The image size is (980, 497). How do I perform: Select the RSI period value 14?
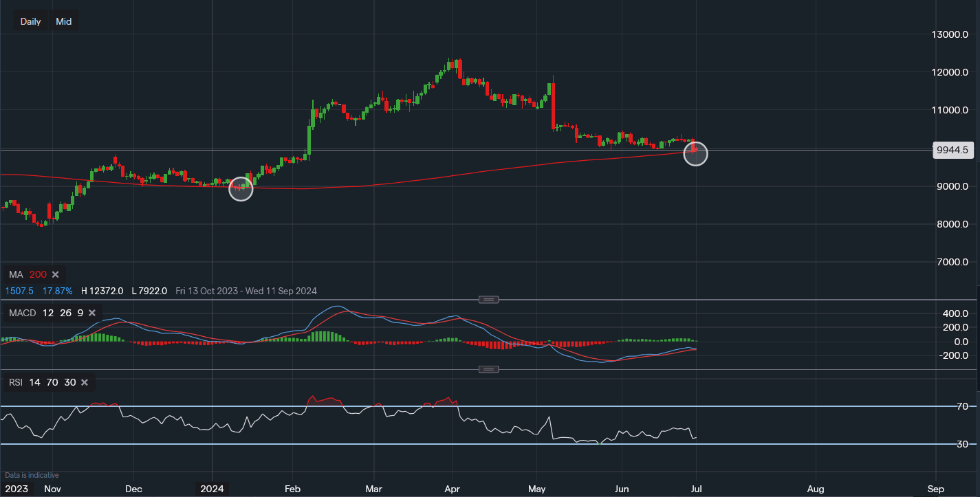[x=36, y=382]
